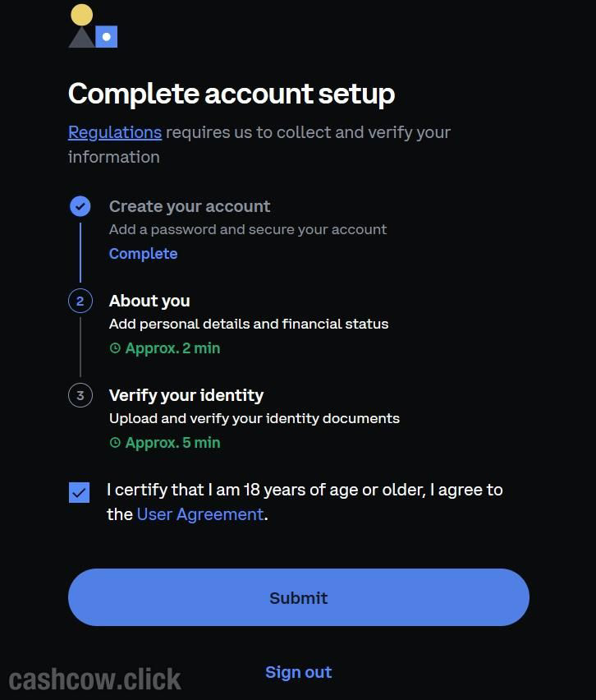The height and width of the screenshot is (700, 596).
Task: Click the clock icon beside Approx. 5 min
Action: point(115,443)
